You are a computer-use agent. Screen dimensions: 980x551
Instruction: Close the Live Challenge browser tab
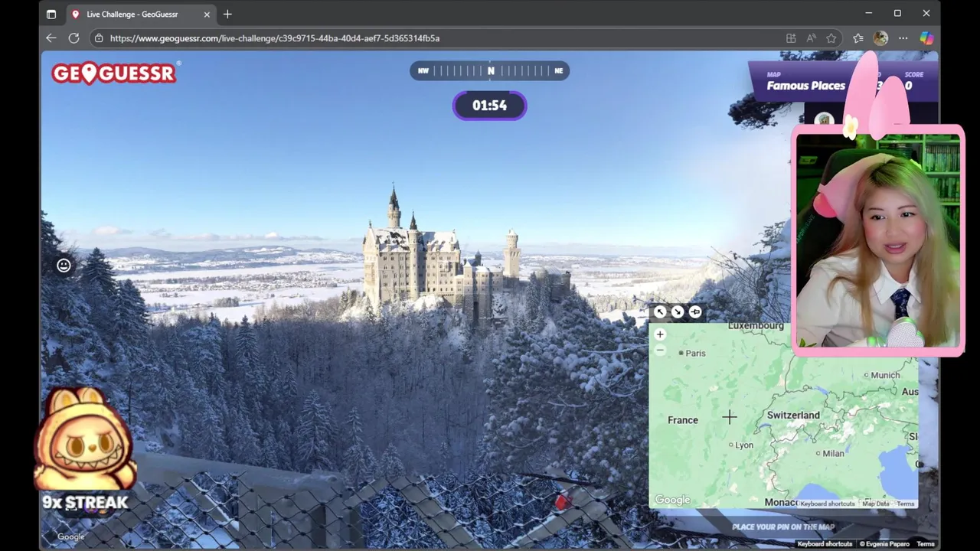point(207,14)
